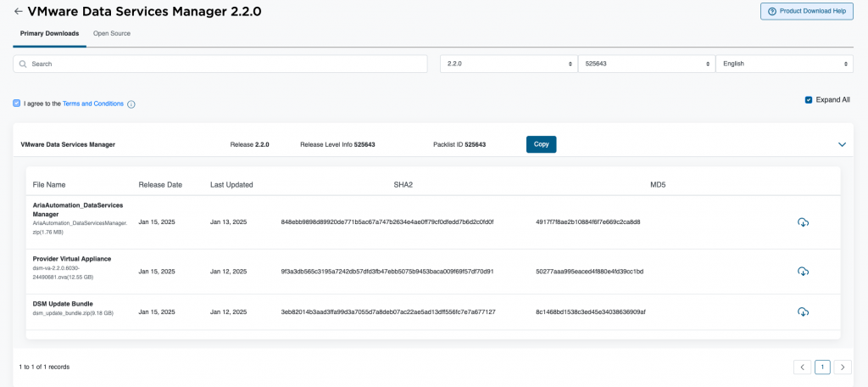Open the Terms and Conditions link
Image resolution: width=868 pixels, height=387 pixels.
point(93,104)
